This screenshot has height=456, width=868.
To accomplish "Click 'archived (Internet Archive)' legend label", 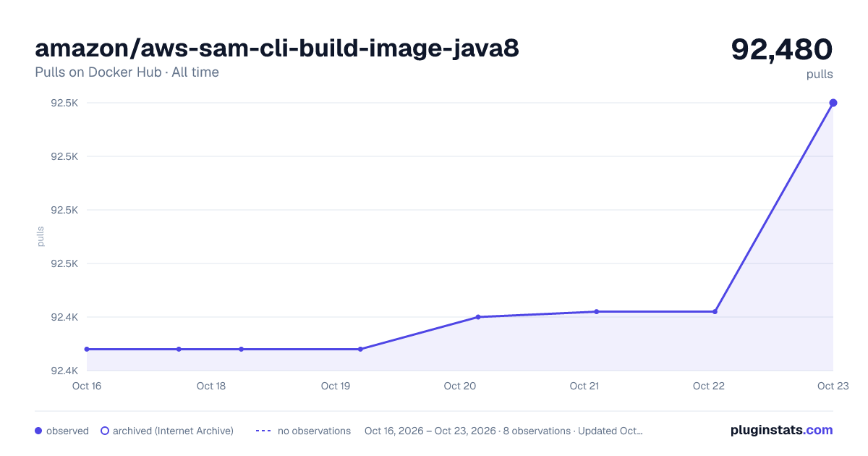I will pyautogui.click(x=173, y=431).
